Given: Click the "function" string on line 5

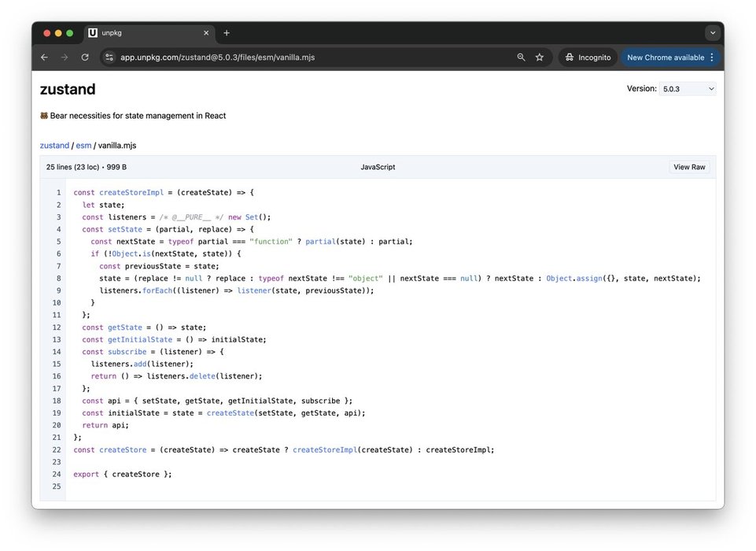Looking at the screenshot, I should (271, 242).
